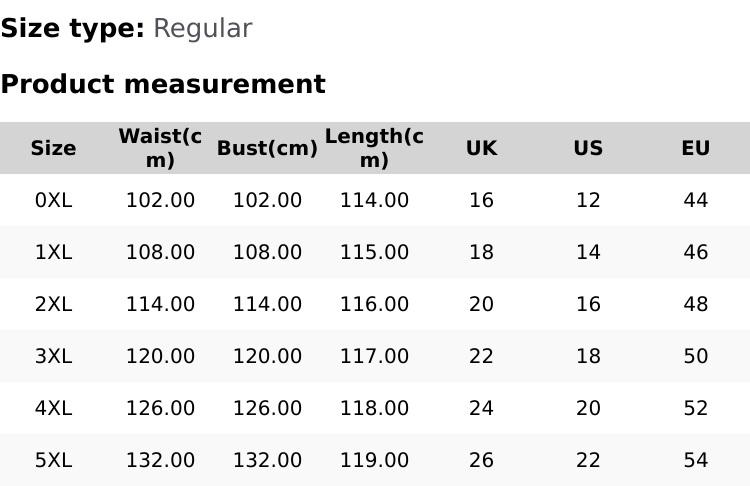Viewport: 750px width, 486px height.
Task: Click the 0XL size row label
Action: point(53,200)
